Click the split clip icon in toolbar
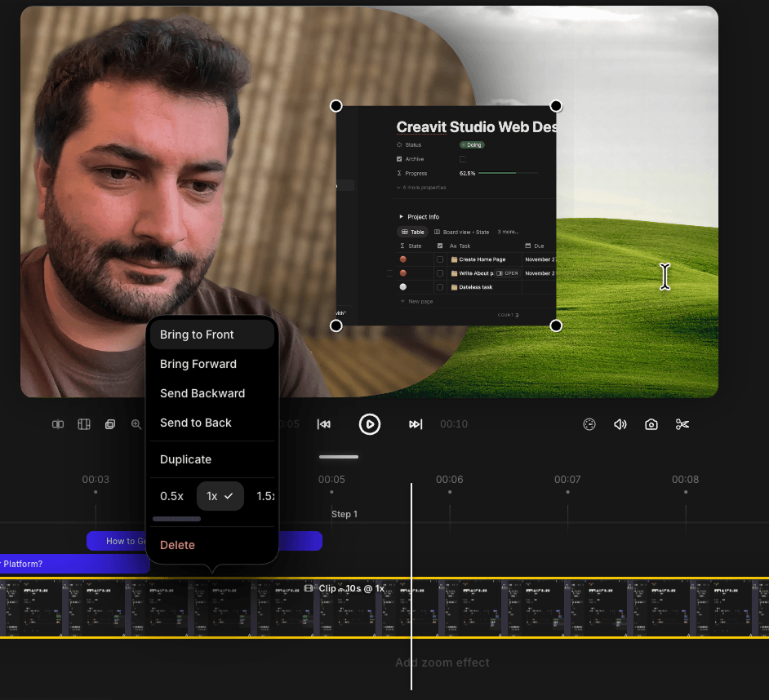Viewport: 769px width, 700px height. click(58, 424)
